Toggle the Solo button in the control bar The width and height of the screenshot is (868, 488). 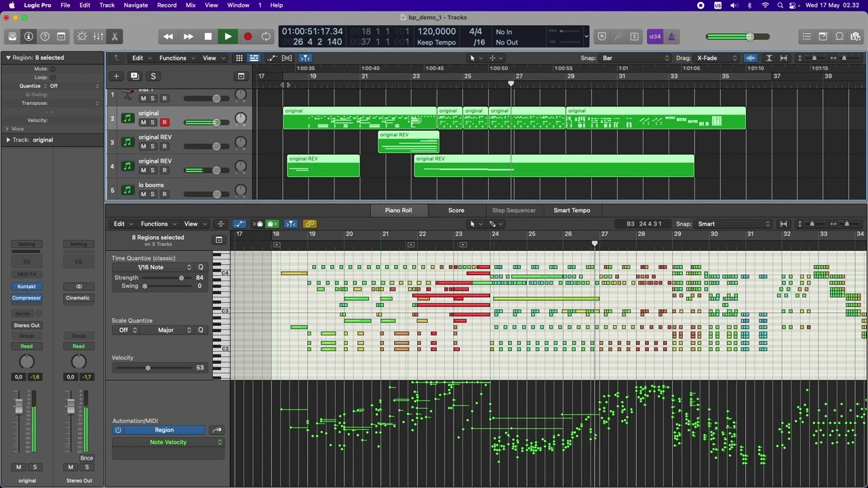635,37
